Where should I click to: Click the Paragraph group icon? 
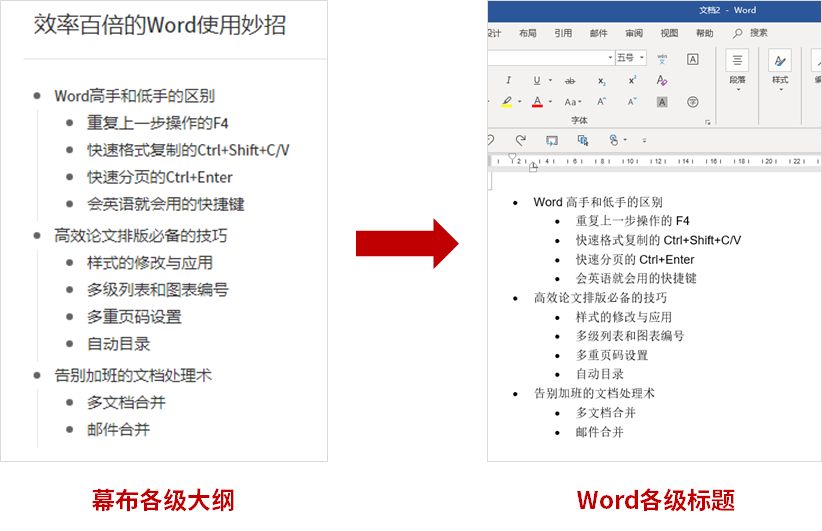pos(737,60)
